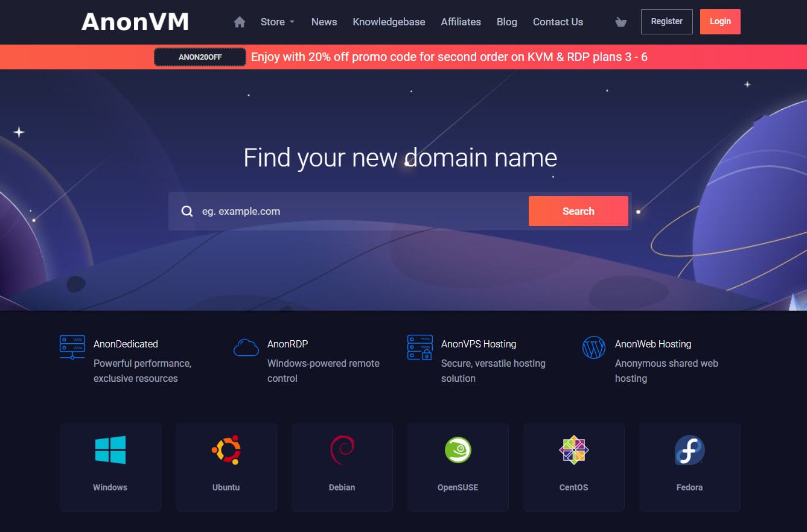Click the 'Debian' label under its logo

click(x=342, y=487)
